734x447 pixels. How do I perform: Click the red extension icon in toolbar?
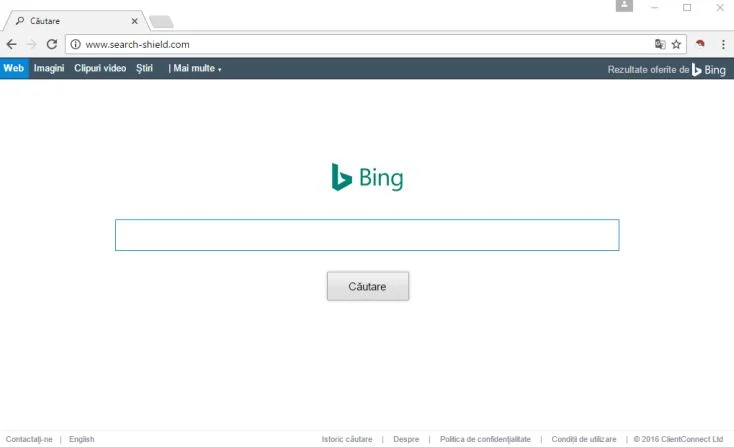tap(700, 44)
